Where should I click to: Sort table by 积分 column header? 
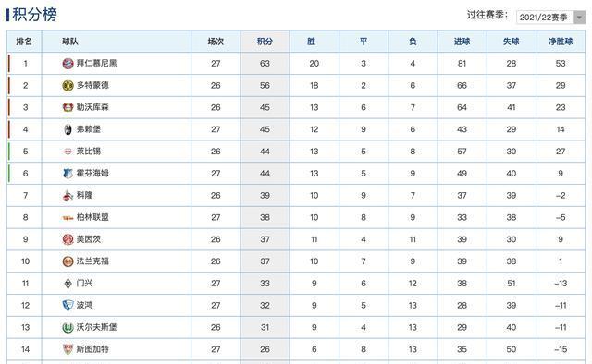(265, 42)
